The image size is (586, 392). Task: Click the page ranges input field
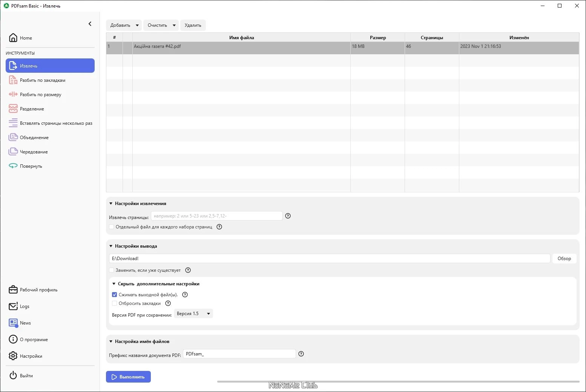click(x=217, y=216)
